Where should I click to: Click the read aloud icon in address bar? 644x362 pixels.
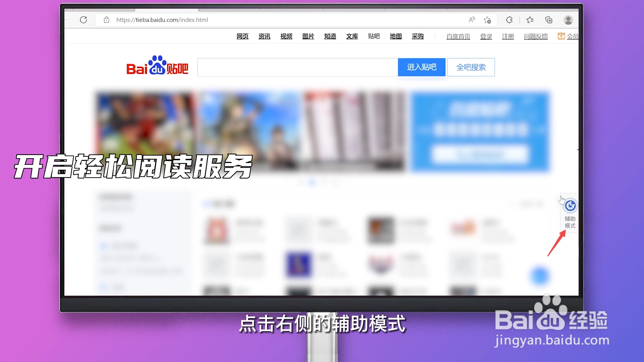(472, 20)
